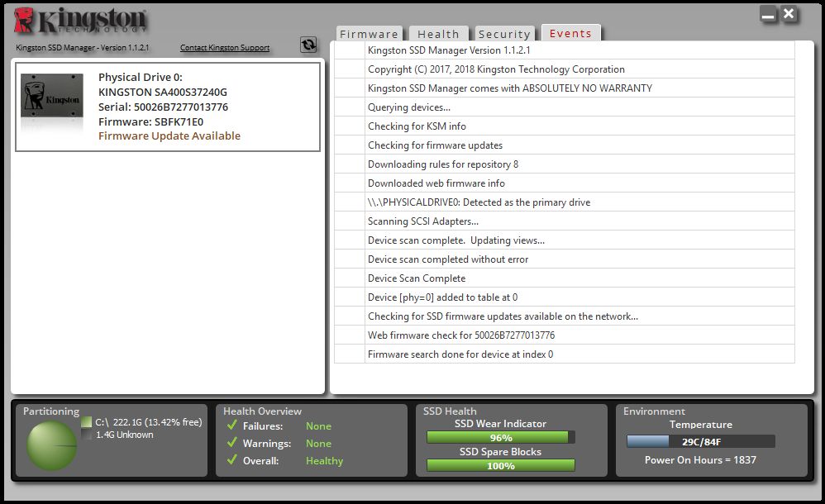
Task: Click the green C:\ partition legend swatch
Action: 86,422
